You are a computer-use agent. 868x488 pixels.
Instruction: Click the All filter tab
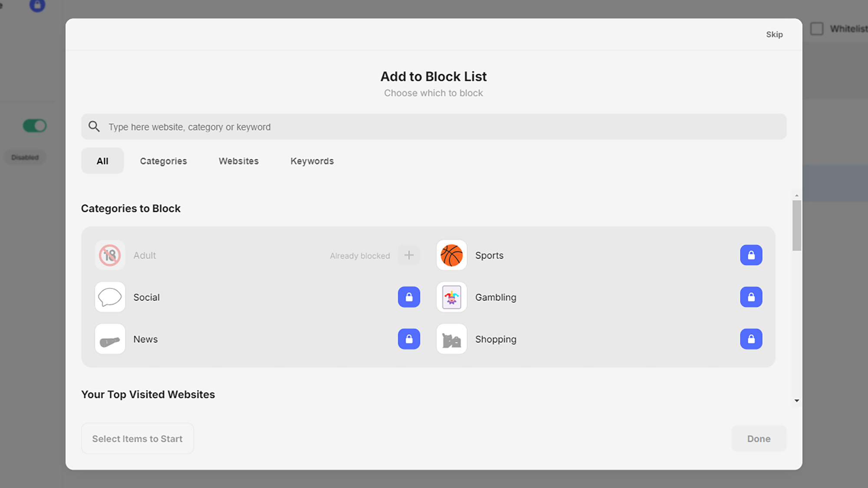click(x=102, y=161)
